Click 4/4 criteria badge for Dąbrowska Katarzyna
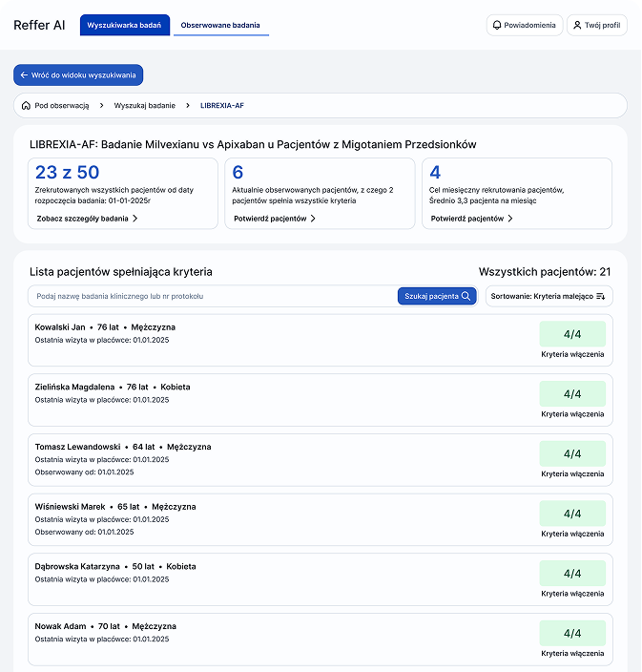642x672 pixels. (x=572, y=574)
